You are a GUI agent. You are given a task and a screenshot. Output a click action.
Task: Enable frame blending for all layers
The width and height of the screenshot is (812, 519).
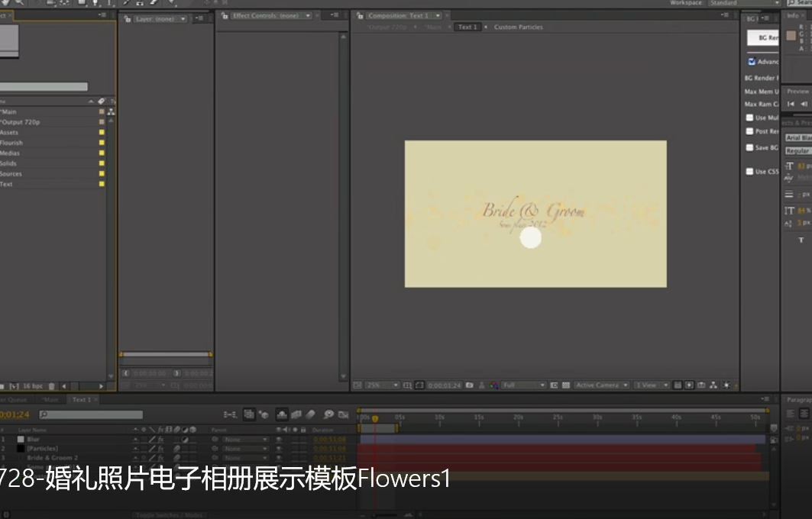(x=296, y=414)
